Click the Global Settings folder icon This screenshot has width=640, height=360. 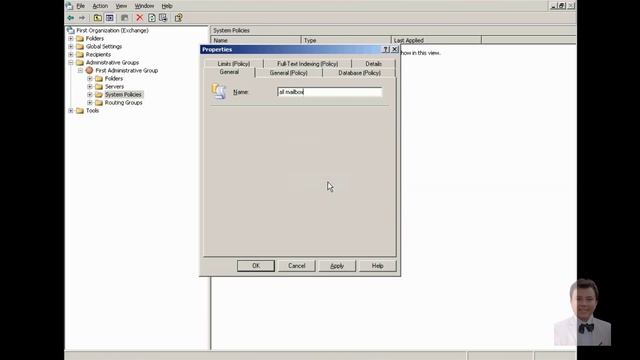click(x=80, y=47)
